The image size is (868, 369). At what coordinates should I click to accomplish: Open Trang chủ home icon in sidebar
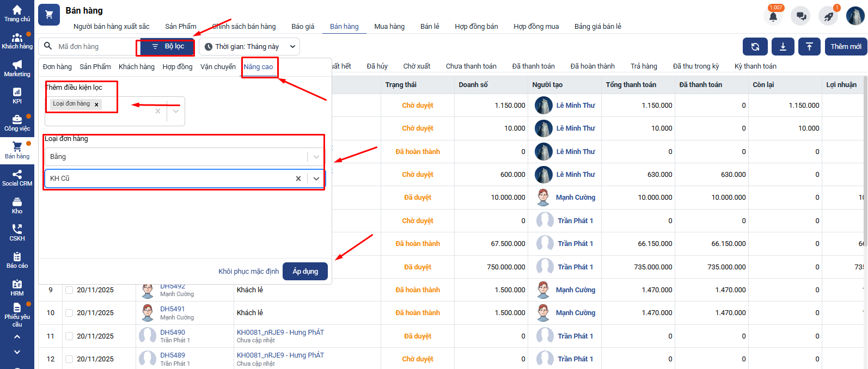17,14
